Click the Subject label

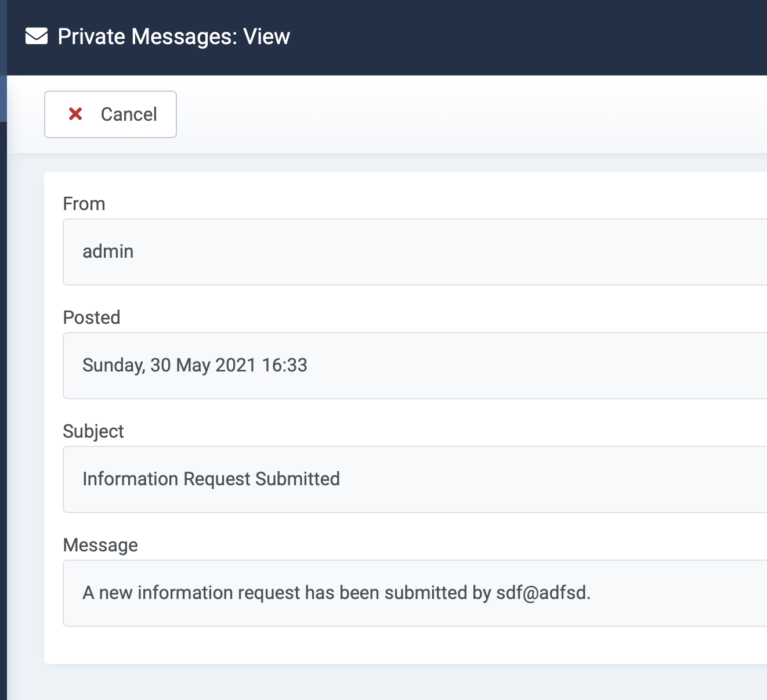click(93, 432)
